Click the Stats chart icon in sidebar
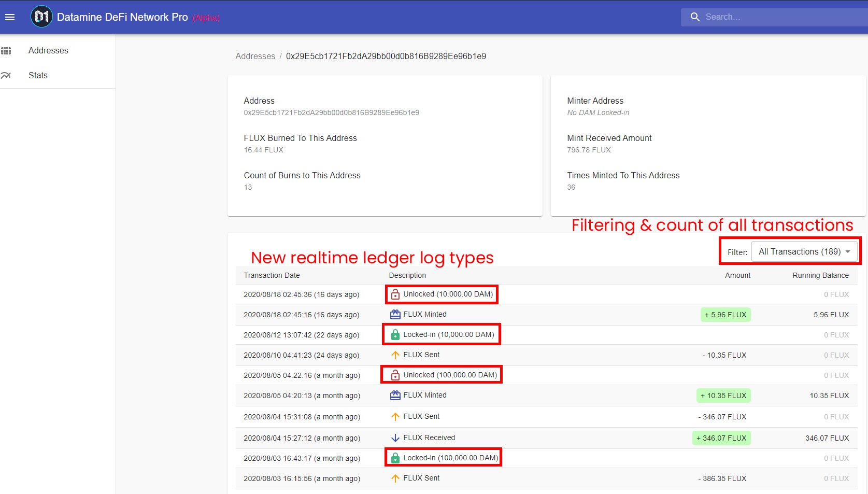Viewport: 868px width, 494px height. (6, 76)
